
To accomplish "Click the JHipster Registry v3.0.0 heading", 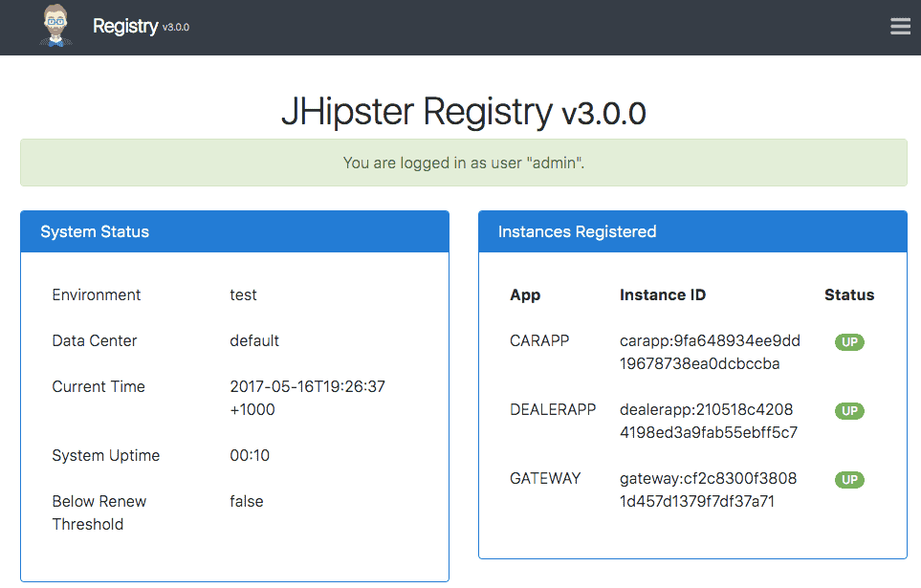I will (x=464, y=112).
